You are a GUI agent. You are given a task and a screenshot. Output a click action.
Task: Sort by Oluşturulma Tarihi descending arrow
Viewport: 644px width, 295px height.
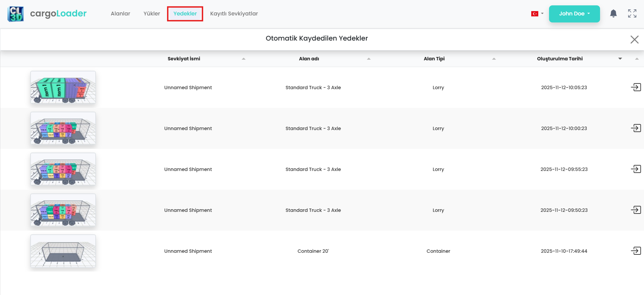(620, 59)
